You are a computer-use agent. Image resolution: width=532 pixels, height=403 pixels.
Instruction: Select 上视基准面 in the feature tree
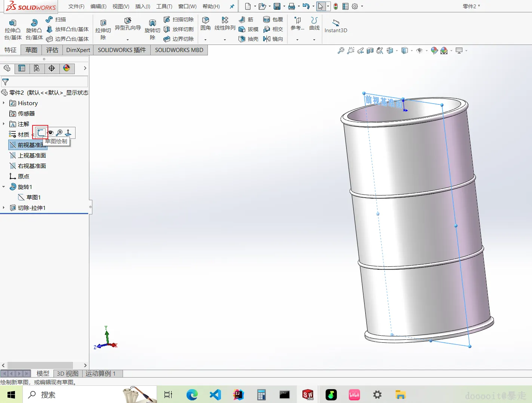32,155
